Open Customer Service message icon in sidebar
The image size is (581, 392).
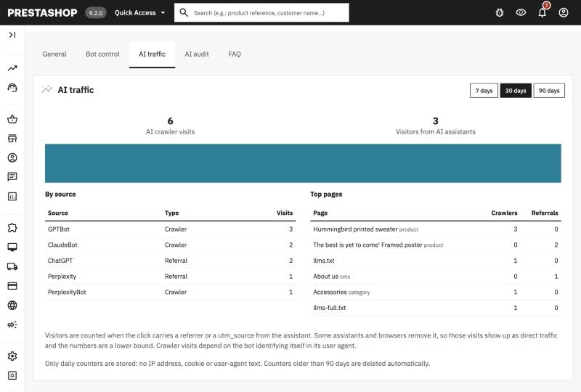click(12, 176)
